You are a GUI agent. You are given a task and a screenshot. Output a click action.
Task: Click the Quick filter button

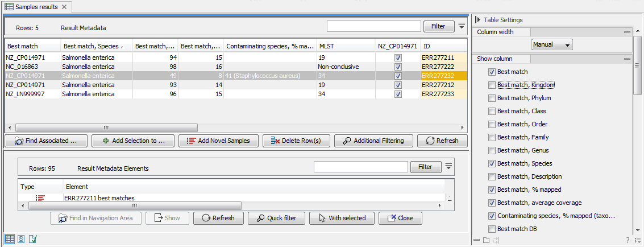[x=277, y=218]
